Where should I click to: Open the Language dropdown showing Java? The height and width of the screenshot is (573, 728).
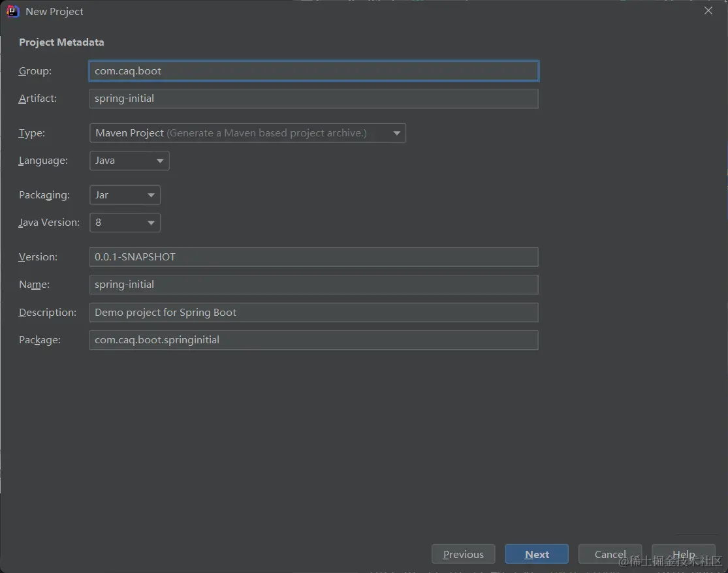coord(129,161)
